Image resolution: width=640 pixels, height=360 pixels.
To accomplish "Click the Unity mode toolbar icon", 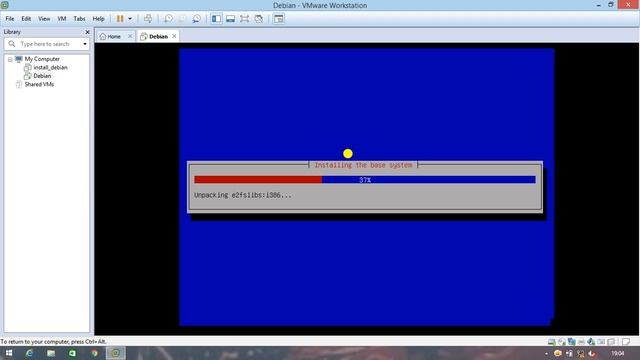I will click(259, 19).
